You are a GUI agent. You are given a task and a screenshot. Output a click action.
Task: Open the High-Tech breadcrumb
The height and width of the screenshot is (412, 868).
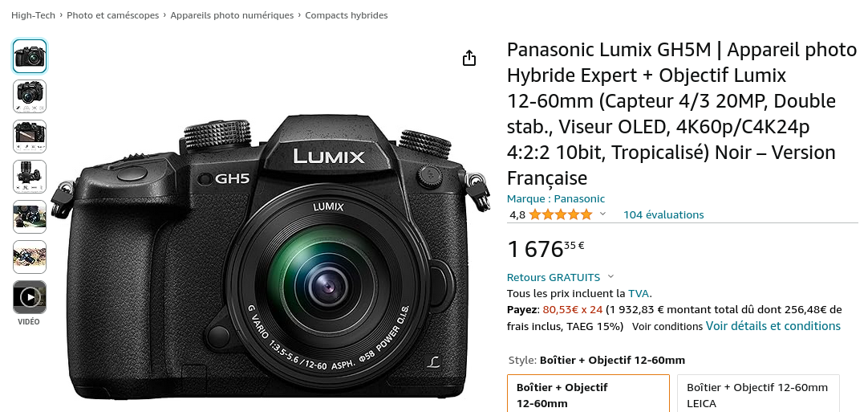(x=33, y=15)
